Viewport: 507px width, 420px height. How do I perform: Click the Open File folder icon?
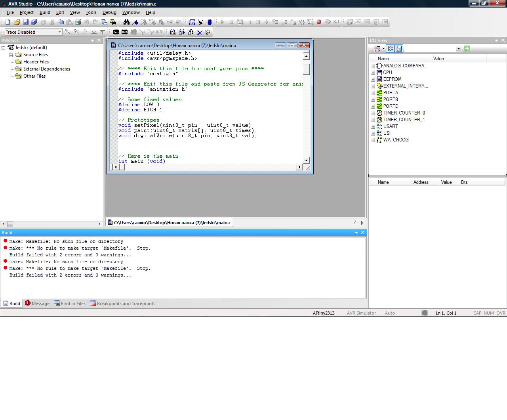17,22
